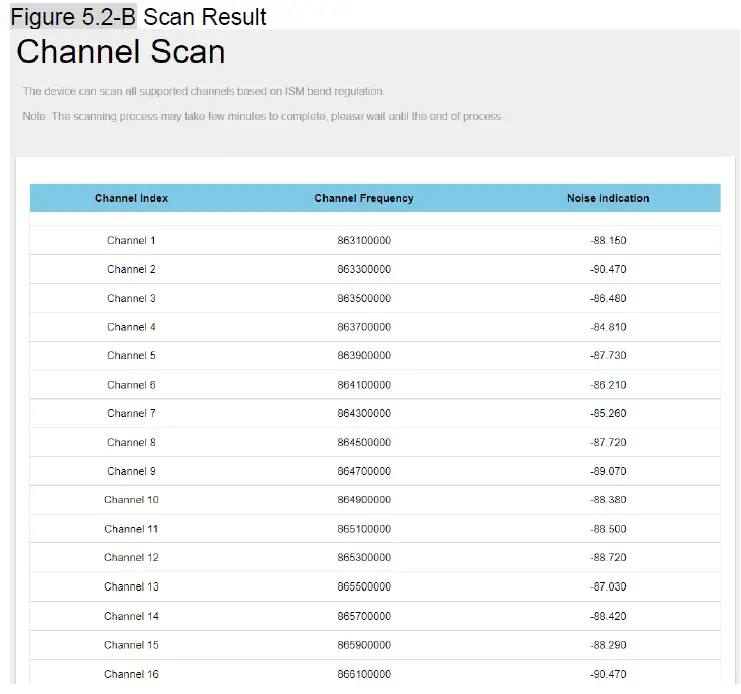Select the Channel 6 index cell
741x694 pixels.
pyautogui.click(x=131, y=385)
